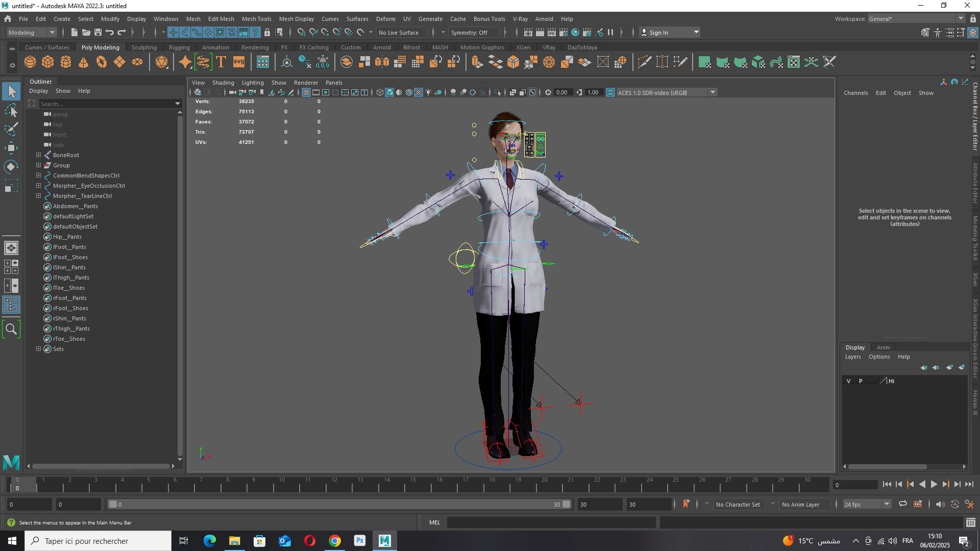The height and width of the screenshot is (551, 980).
Task: Expand the Sets node in Outliner
Action: pos(38,349)
